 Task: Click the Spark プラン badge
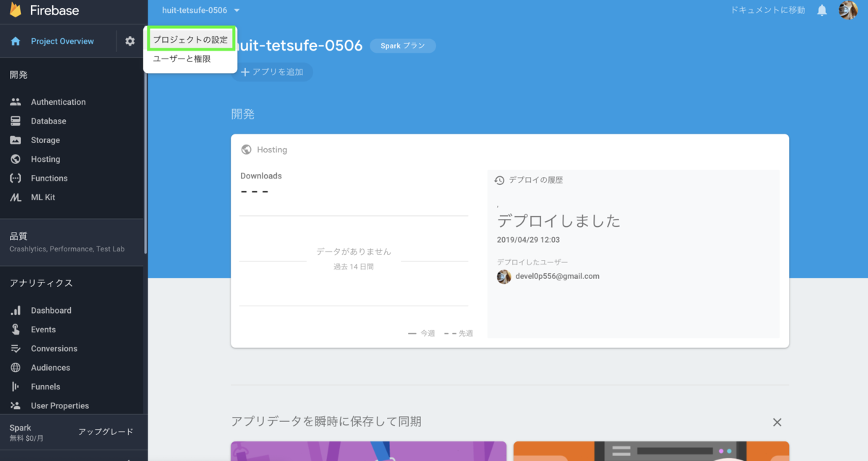point(403,46)
